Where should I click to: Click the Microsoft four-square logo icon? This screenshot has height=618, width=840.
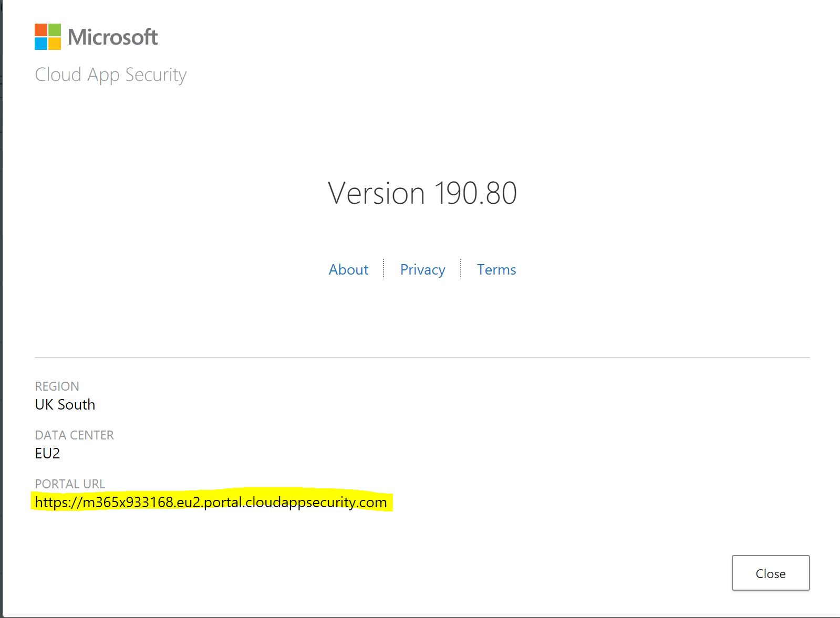tap(48, 37)
